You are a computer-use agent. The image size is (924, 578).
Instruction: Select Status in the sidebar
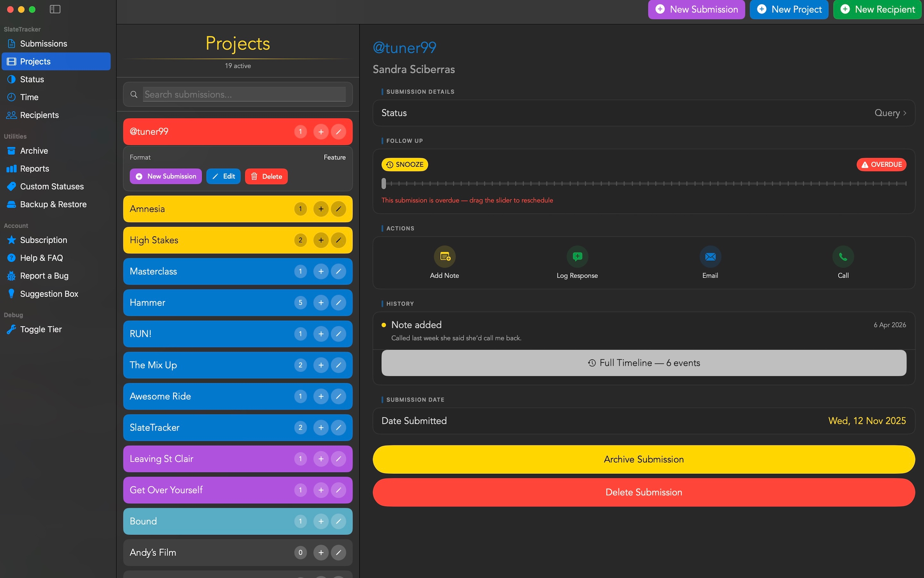pos(56,79)
